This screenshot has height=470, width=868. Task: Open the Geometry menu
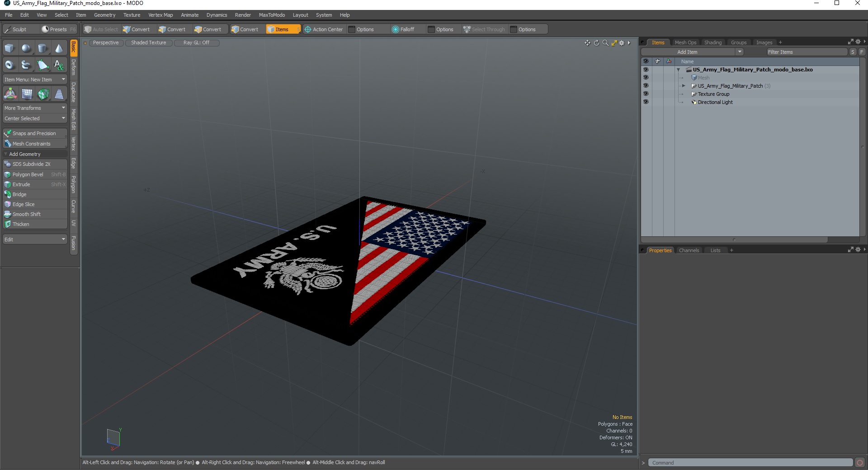pos(104,15)
